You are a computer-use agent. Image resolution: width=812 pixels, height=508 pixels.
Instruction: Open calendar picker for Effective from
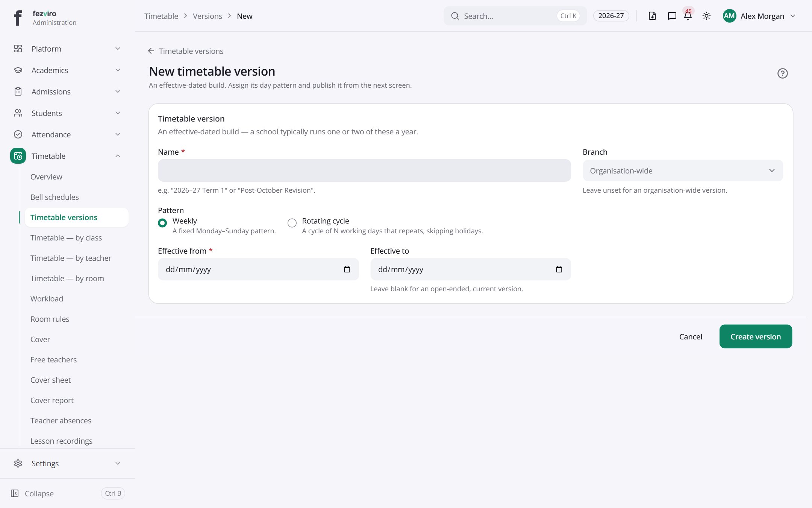point(347,269)
